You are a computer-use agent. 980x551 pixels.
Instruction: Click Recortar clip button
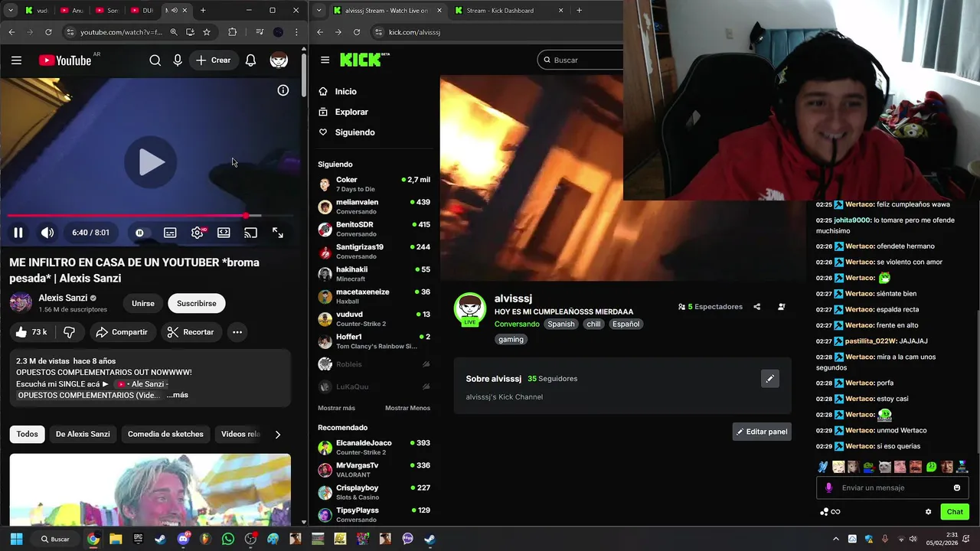[x=191, y=332]
